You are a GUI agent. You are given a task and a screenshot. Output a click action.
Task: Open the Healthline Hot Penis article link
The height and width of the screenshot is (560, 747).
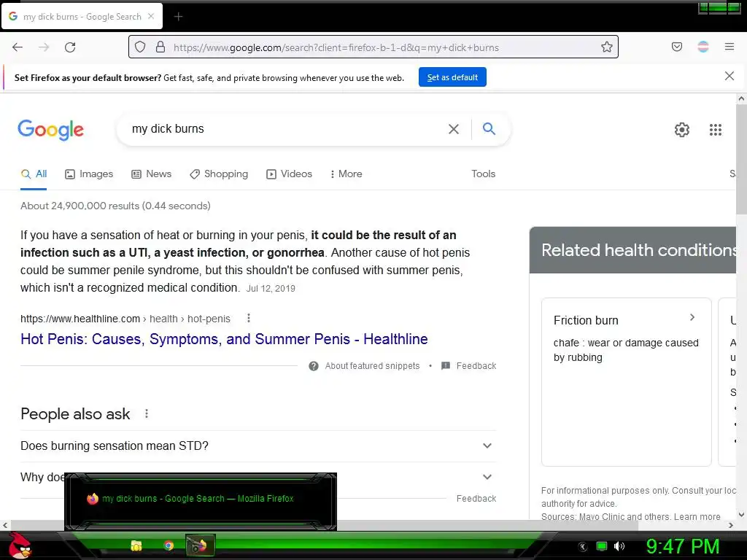pyautogui.click(x=224, y=339)
